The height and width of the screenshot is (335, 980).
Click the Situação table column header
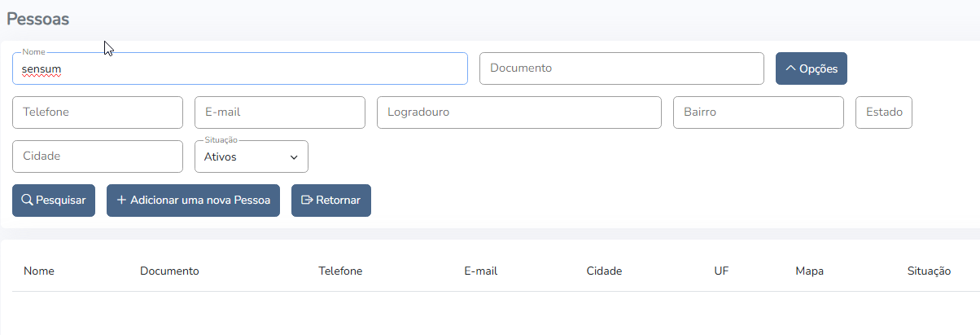pyautogui.click(x=929, y=271)
